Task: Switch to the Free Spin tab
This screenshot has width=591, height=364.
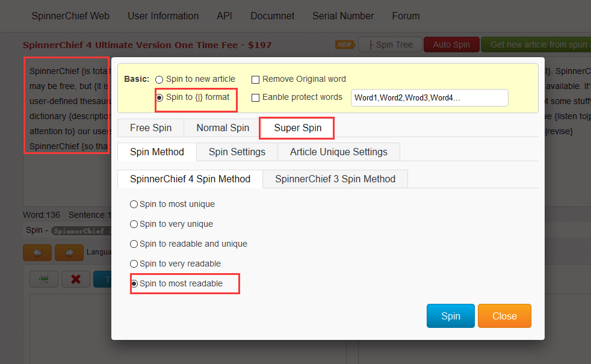Action: click(150, 128)
